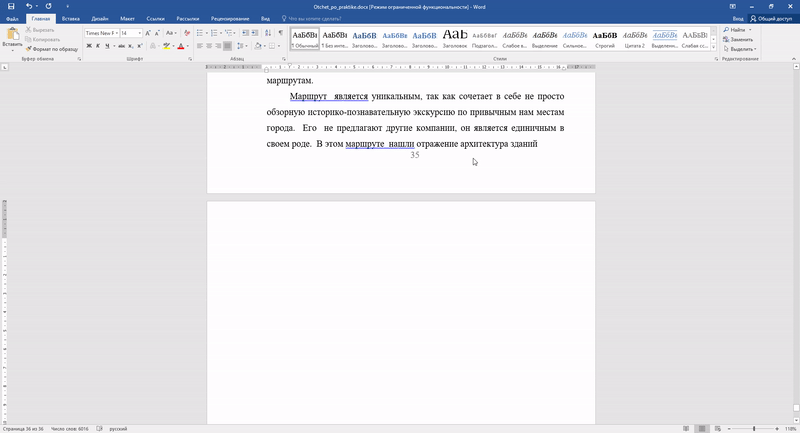This screenshot has height=433, width=800.
Task: Switch to the Вставка tab
Action: (70, 19)
